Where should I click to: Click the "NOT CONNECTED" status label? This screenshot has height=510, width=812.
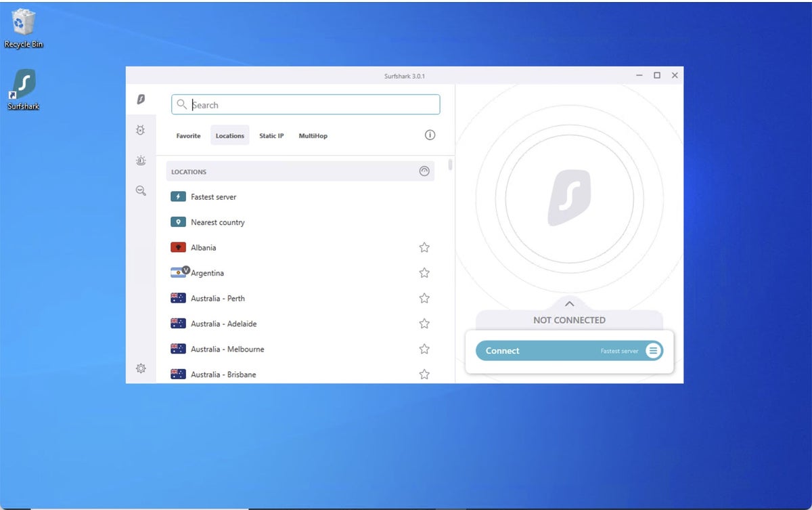569,320
